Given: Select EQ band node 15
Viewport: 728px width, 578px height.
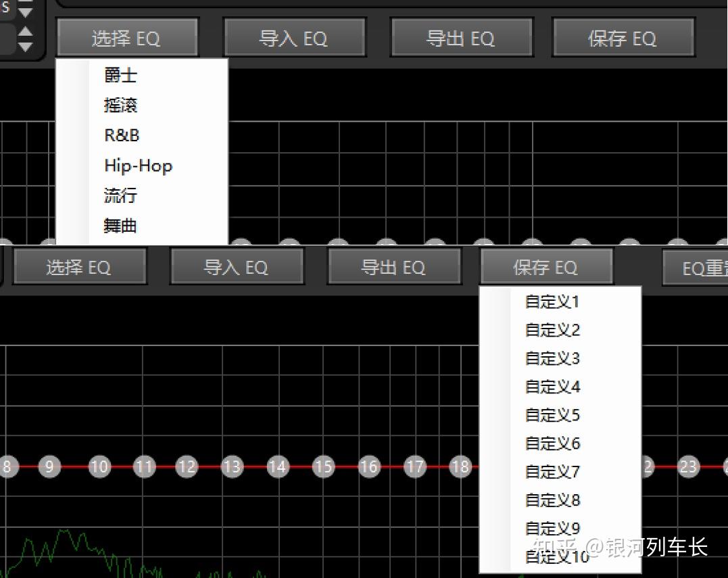Looking at the screenshot, I should point(324,466).
